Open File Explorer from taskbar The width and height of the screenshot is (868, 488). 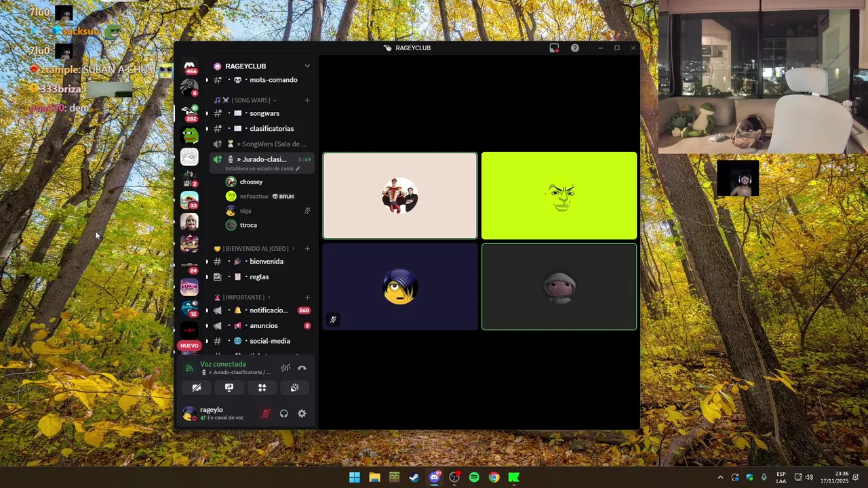click(374, 477)
